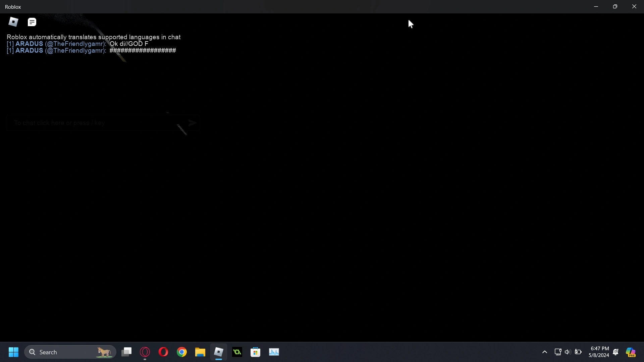
Task: Launch the red Opera browser icon
Action: [163, 352]
